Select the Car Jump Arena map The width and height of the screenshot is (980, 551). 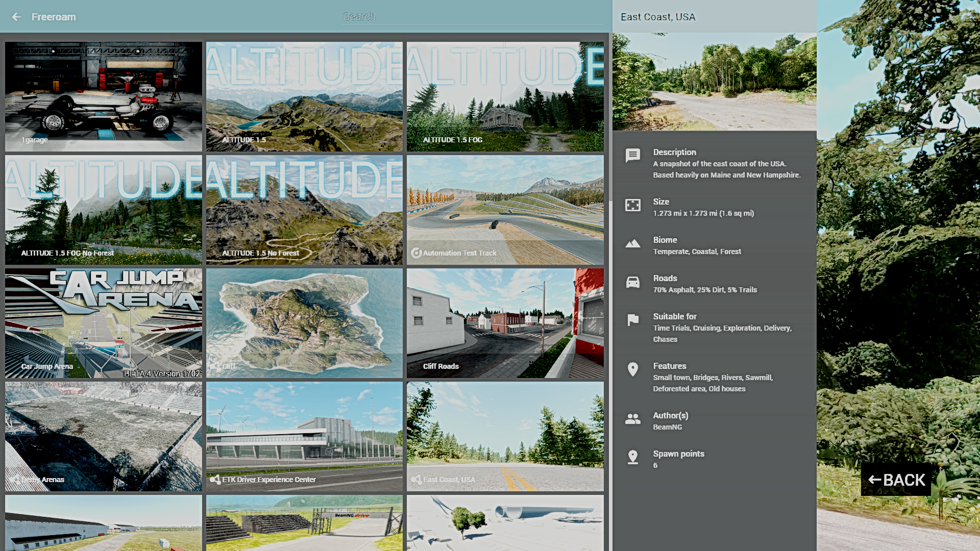coord(104,323)
